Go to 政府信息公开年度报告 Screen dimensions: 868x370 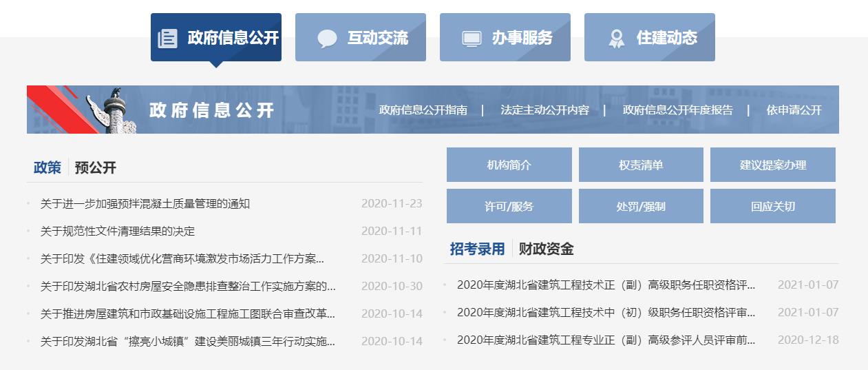677,110
